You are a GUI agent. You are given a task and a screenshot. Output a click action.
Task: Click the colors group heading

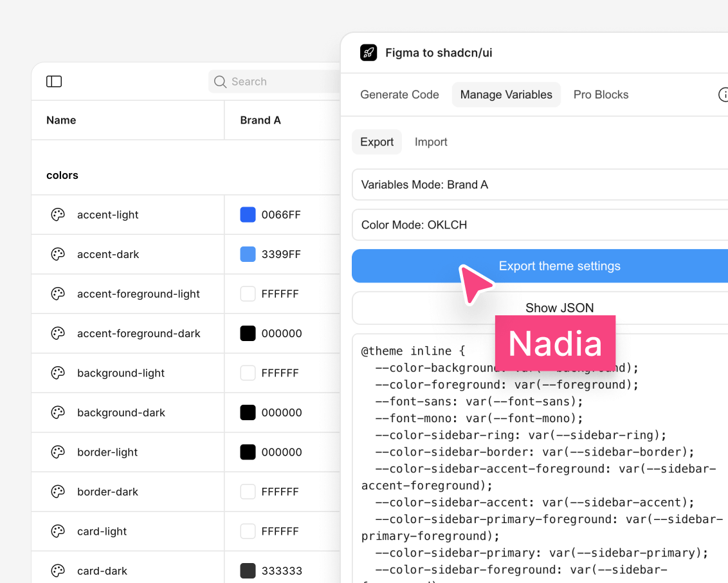point(62,175)
